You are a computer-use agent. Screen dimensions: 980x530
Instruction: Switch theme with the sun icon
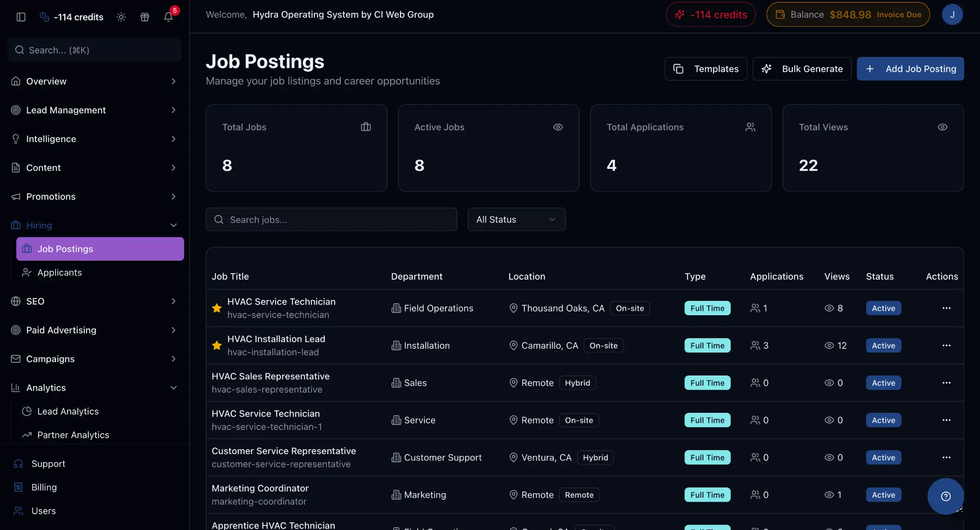(x=121, y=17)
